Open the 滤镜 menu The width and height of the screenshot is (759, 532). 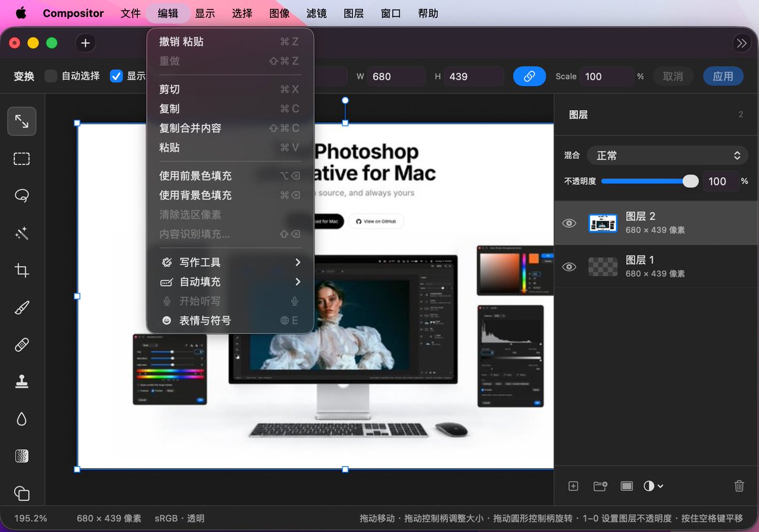click(x=316, y=13)
